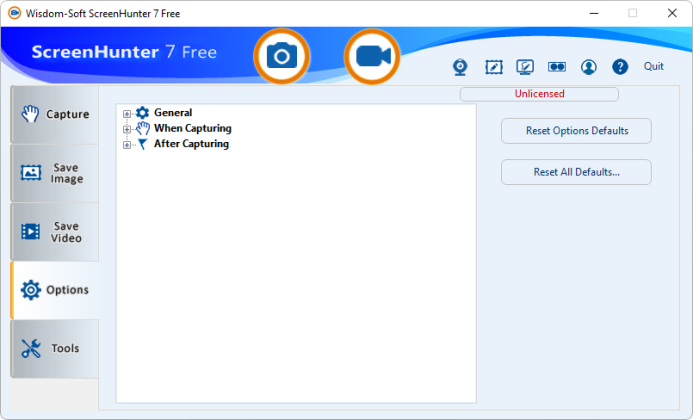Click Reset All Defaults button
This screenshot has height=420, width=693.
point(576,172)
